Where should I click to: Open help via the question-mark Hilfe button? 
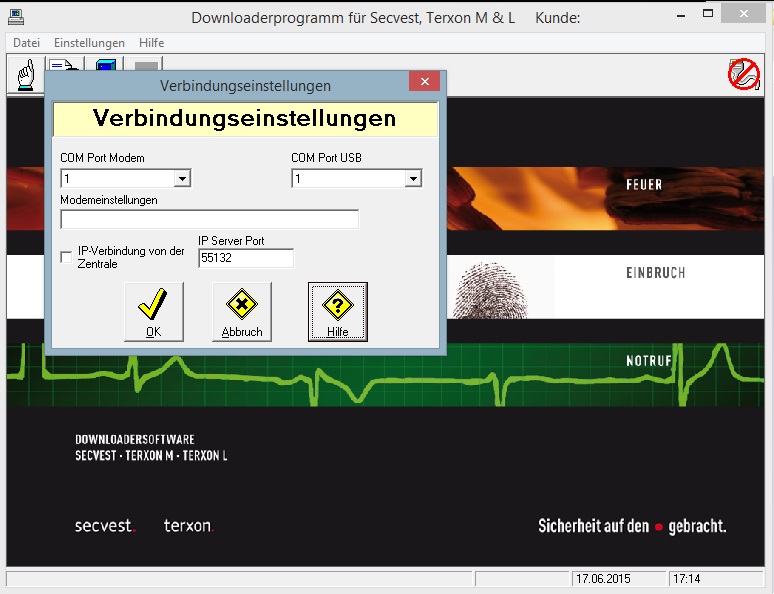(x=337, y=311)
